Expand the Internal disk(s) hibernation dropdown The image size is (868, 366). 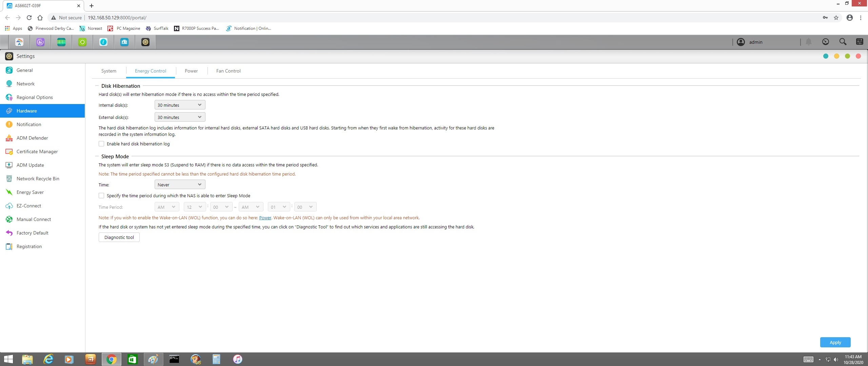(x=180, y=105)
